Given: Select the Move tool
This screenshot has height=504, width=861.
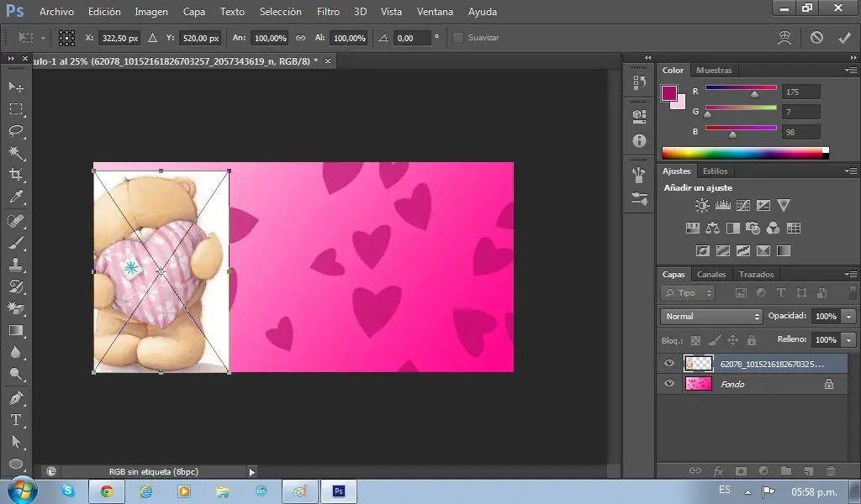Looking at the screenshot, I should pyautogui.click(x=16, y=87).
